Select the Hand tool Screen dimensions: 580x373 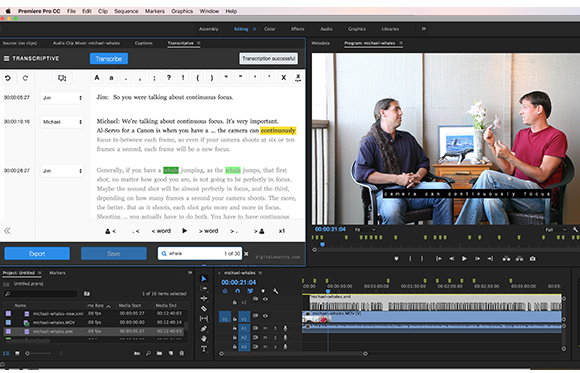204,339
